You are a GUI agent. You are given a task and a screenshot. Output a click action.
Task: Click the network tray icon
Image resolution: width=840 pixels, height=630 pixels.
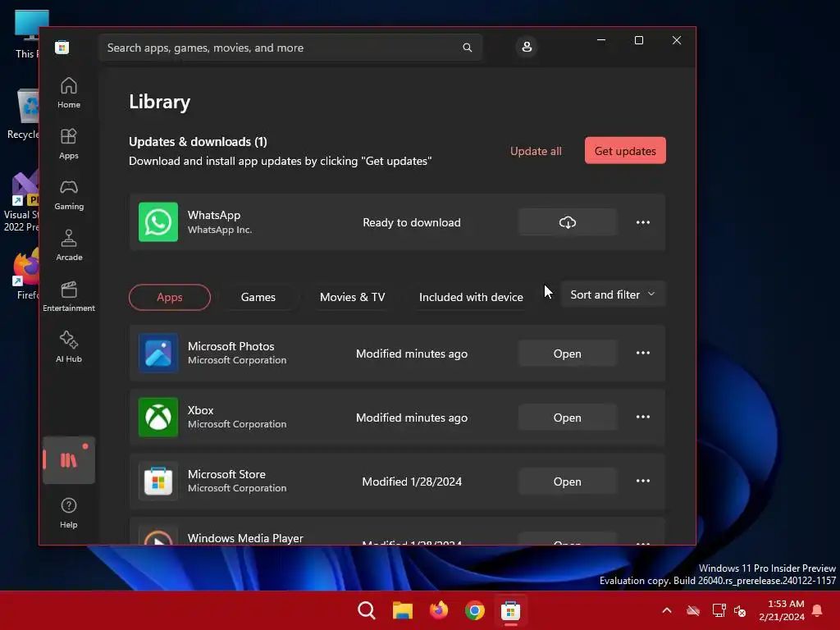click(x=719, y=610)
